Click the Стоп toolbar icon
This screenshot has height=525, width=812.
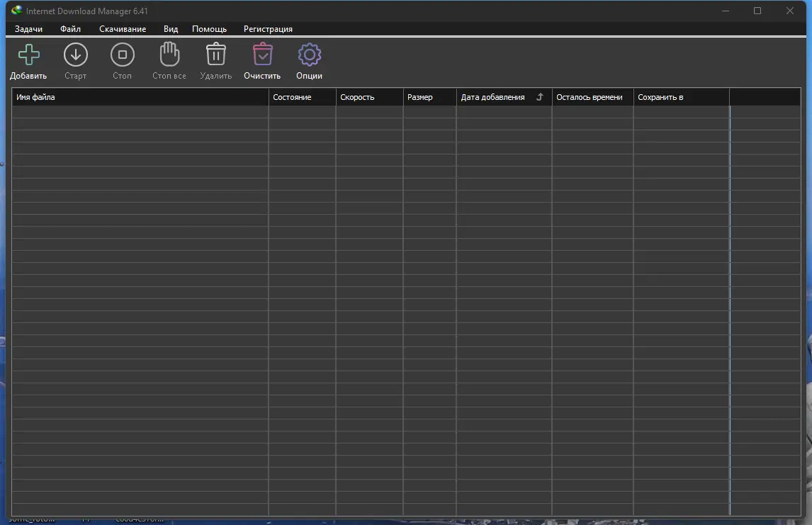click(x=122, y=55)
